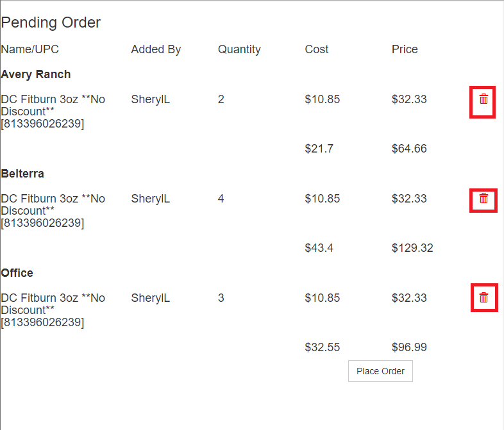The width and height of the screenshot is (504, 430).
Task: Select the Belterra location heading
Action: pyautogui.click(x=22, y=174)
